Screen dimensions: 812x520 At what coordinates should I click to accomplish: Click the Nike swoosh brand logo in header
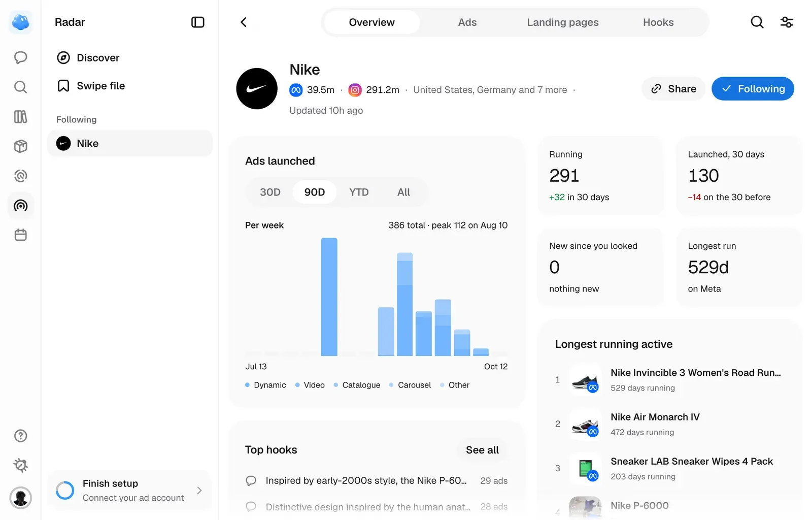(x=257, y=89)
